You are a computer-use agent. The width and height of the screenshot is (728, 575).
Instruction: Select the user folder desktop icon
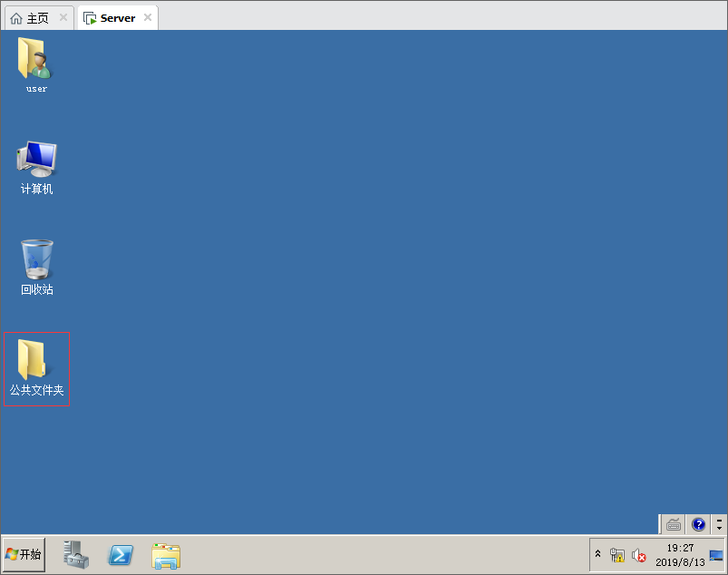(36, 64)
